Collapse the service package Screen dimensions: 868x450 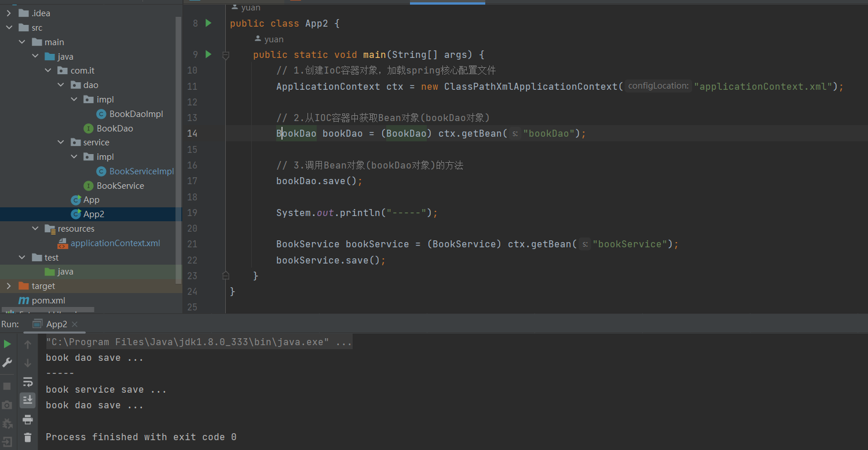pyautogui.click(x=61, y=142)
